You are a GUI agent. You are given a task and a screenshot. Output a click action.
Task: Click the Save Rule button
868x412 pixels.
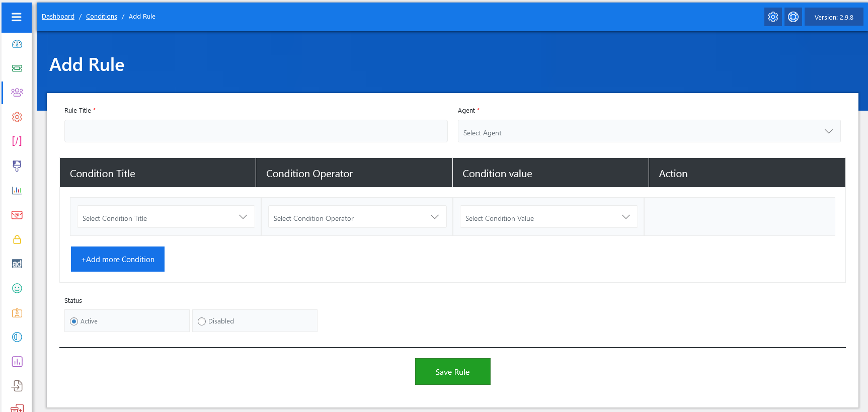pyautogui.click(x=452, y=372)
